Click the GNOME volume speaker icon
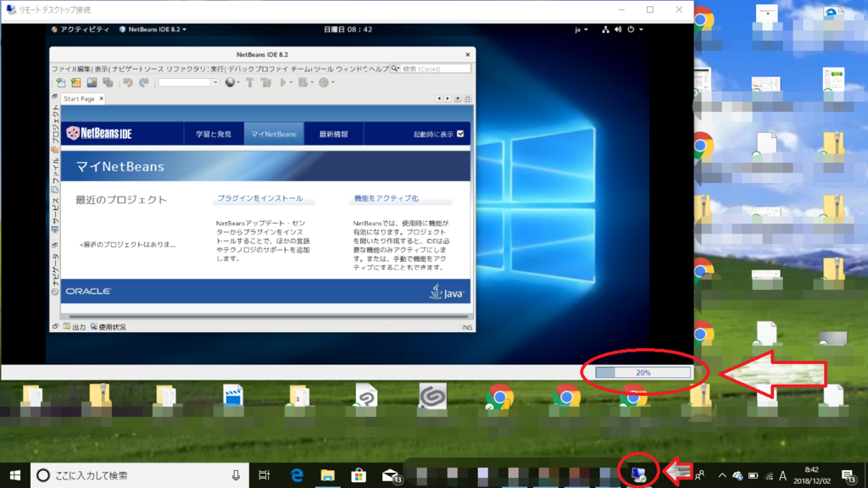 coord(618,30)
